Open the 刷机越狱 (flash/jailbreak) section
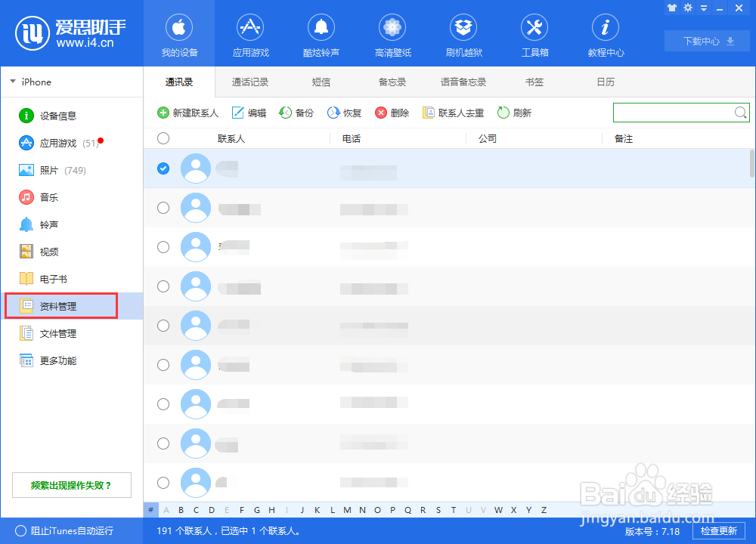The width and height of the screenshot is (756, 544). (463, 34)
